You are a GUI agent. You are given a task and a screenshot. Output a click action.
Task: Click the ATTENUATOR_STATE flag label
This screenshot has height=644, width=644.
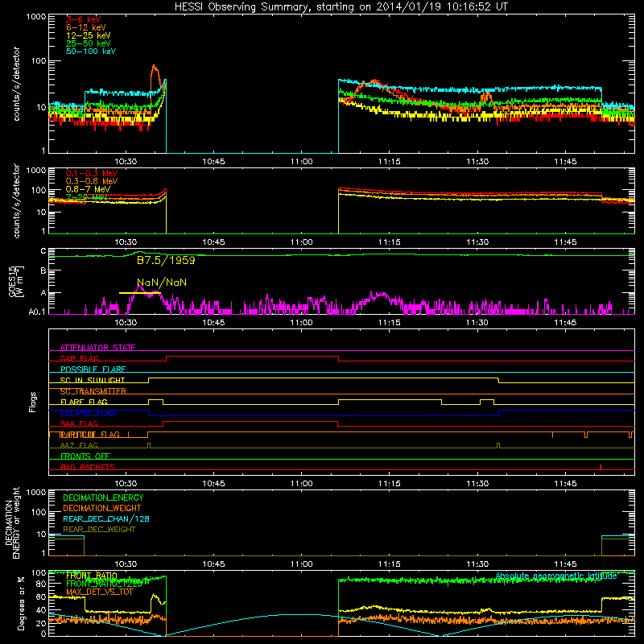pos(97,348)
